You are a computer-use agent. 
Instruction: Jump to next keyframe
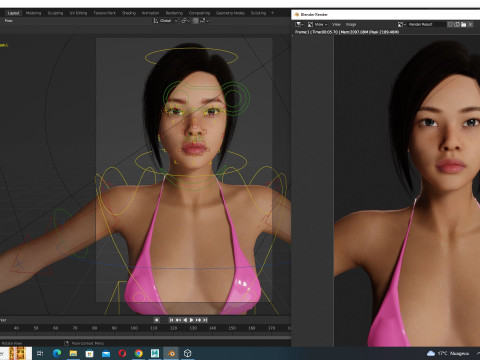198,320
